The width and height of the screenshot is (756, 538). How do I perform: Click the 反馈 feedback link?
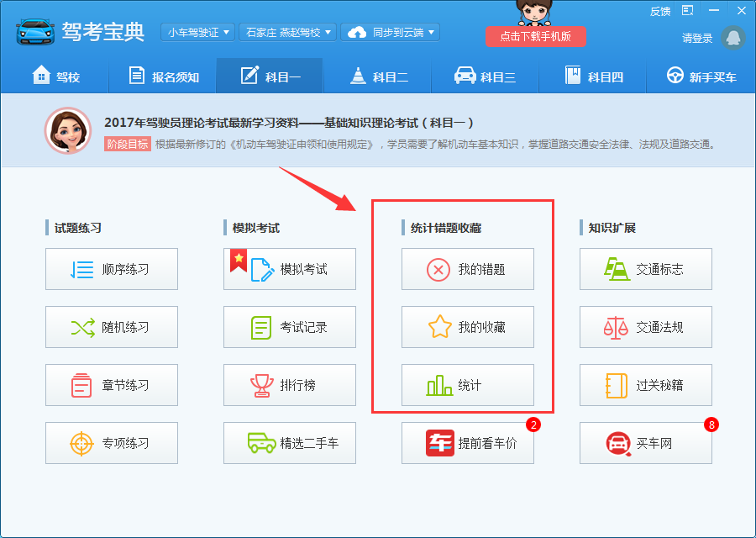[660, 12]
